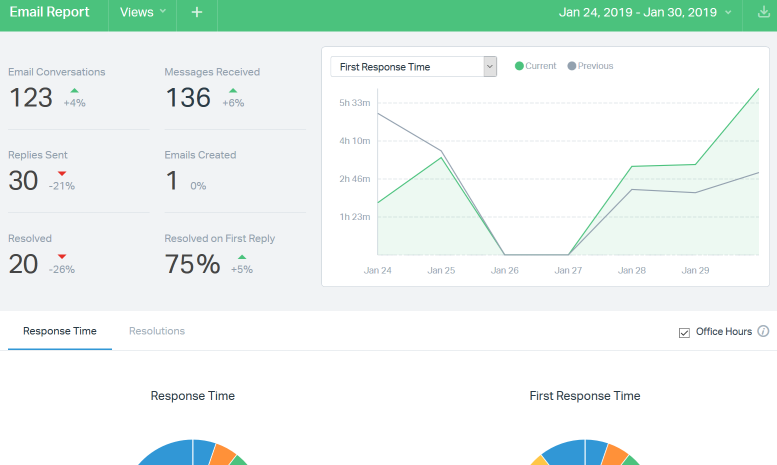Click red down arrow beside Replies Sent
The width and height of the screenshot is (777, 465).
[x=61, y=174]
